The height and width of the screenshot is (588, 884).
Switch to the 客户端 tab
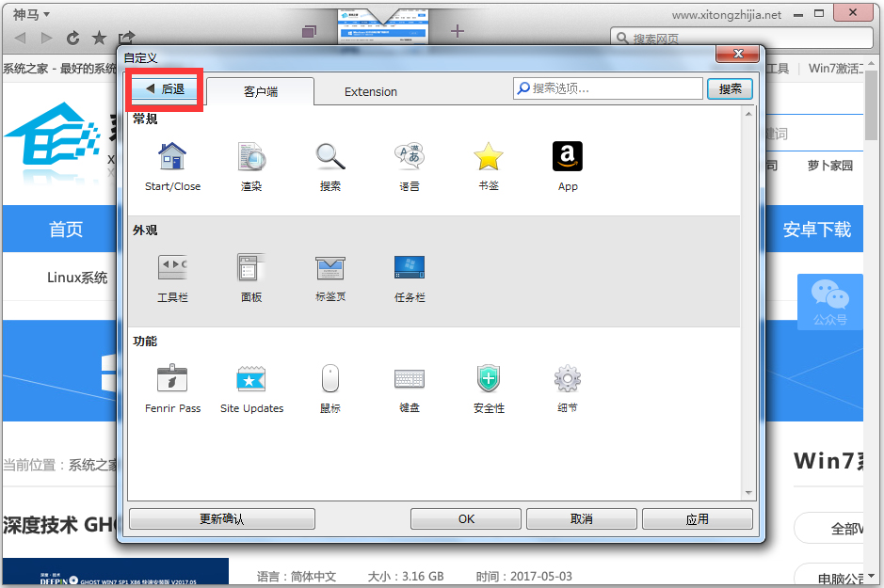pos(261,91)
